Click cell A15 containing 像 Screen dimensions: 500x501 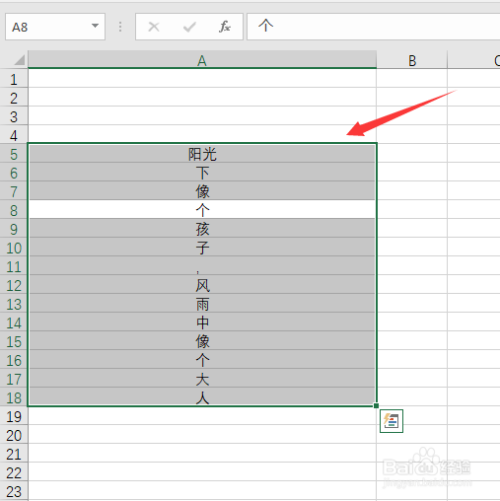point(202,341)
